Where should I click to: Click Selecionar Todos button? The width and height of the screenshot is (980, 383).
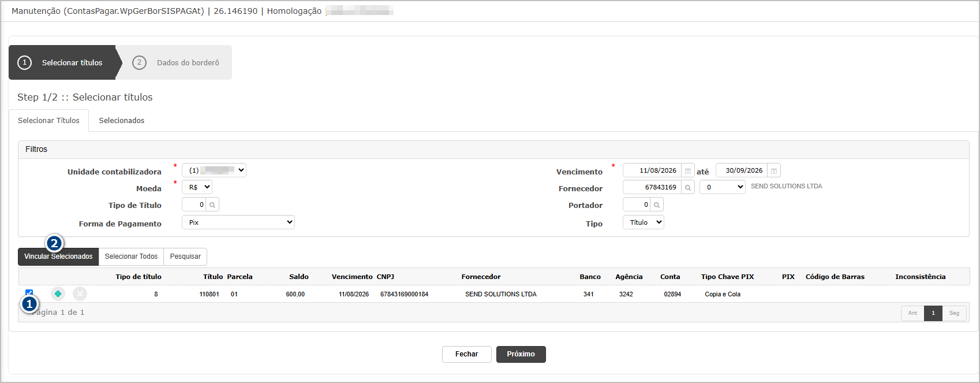click(x=131, y=256)
